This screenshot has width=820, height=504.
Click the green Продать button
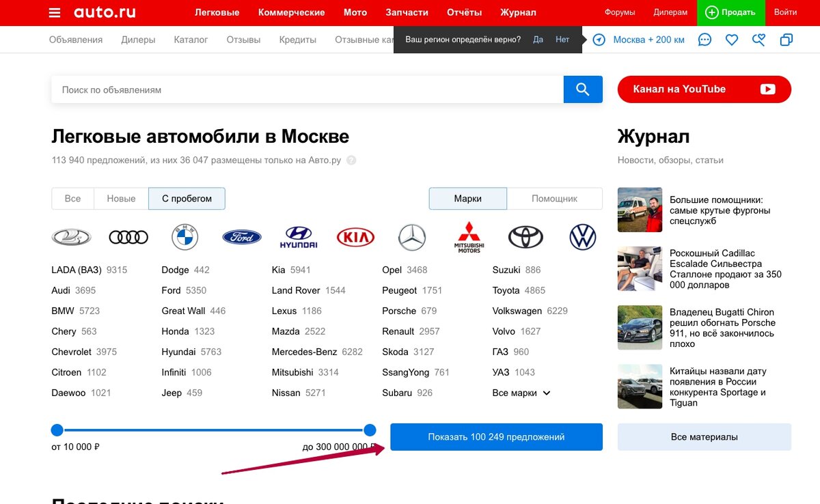(x=731, y=12)
